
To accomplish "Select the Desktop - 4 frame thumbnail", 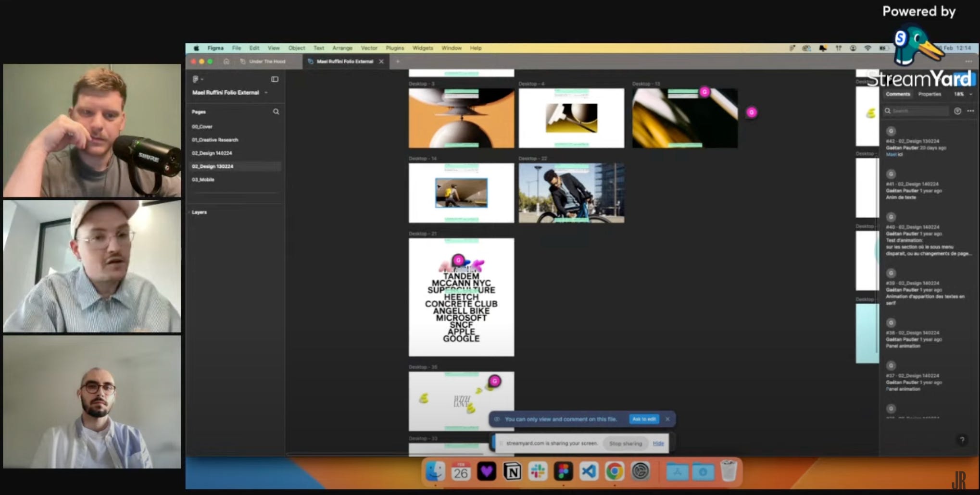I will (x=571, y=118).
